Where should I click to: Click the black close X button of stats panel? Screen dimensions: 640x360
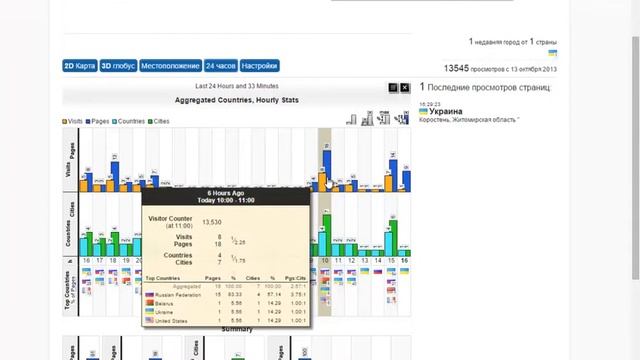tap(404, 87)
